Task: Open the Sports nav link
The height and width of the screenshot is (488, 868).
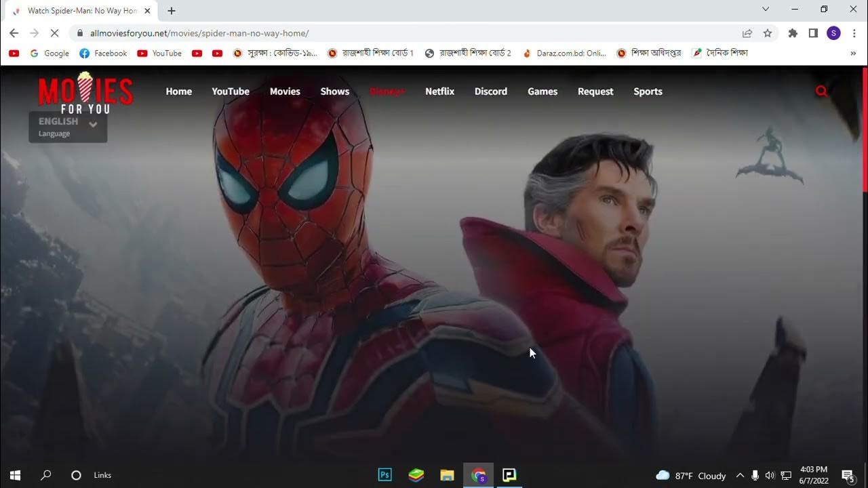Action: 648,91
